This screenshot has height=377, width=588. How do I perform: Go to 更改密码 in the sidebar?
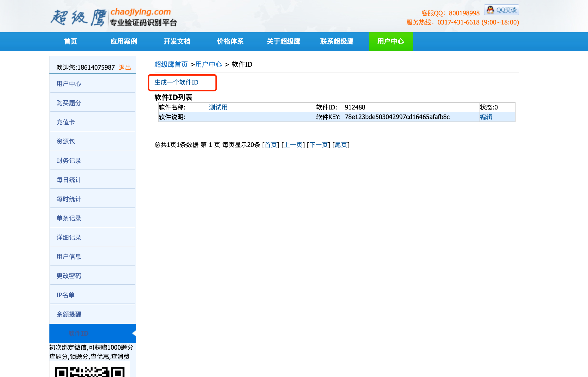click(69, 276)
